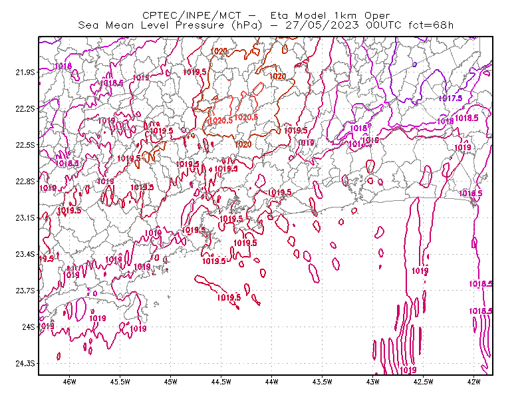Click the 46W longitude axis label
This screenshot has width=532, height=411.
[70, 382]
